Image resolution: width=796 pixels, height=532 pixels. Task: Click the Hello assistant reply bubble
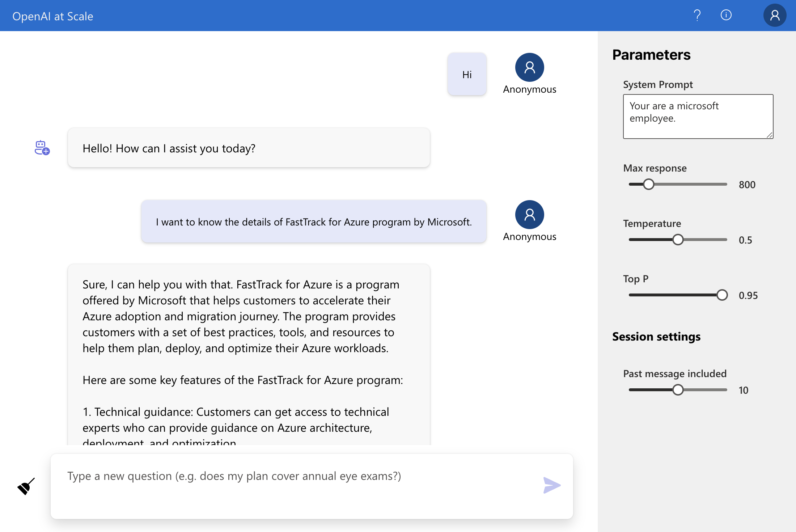(249, 148)
